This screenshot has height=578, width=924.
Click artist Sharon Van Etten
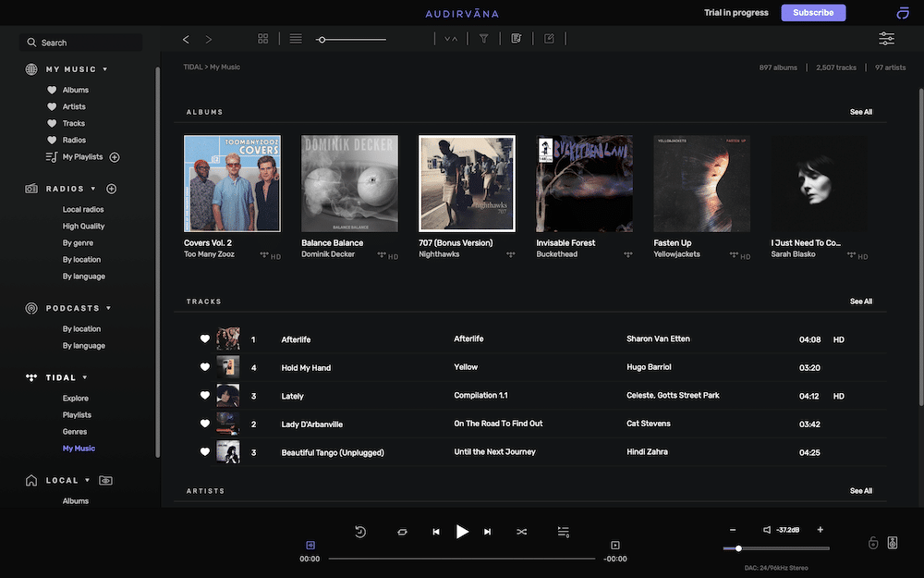[658, 338]
